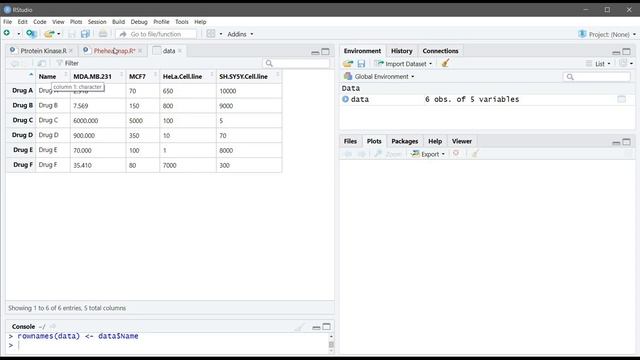Open the Edit menu
The height and width of the screenshot is (360, 640).
point(22,22)
